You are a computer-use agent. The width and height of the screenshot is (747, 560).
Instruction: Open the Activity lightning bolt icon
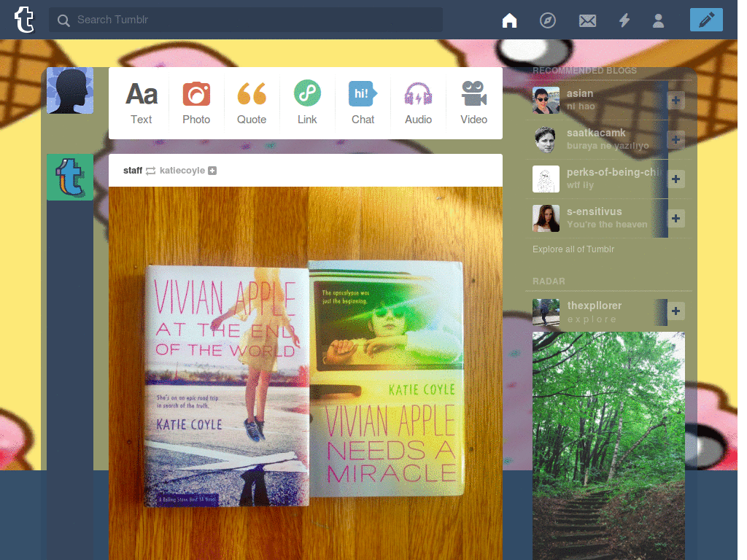[x=624, y=20]
